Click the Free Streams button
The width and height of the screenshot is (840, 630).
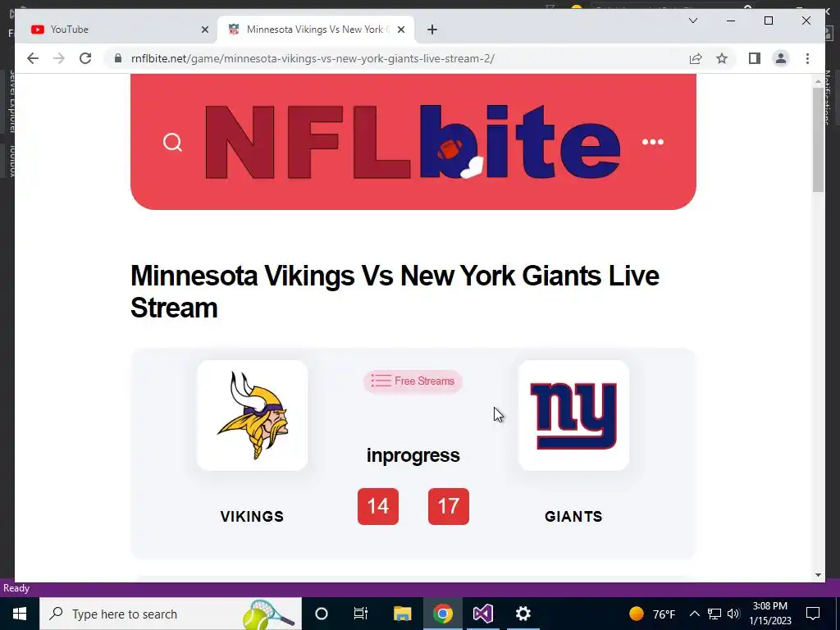coord(413,381)
